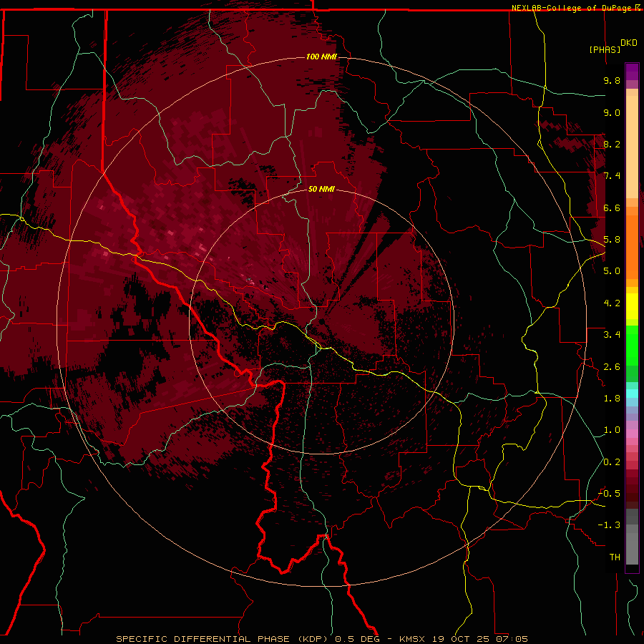Click the 9.8 value on the color scale
The width and height of the screenshot is (644, 644).
(x=612, y=80)
